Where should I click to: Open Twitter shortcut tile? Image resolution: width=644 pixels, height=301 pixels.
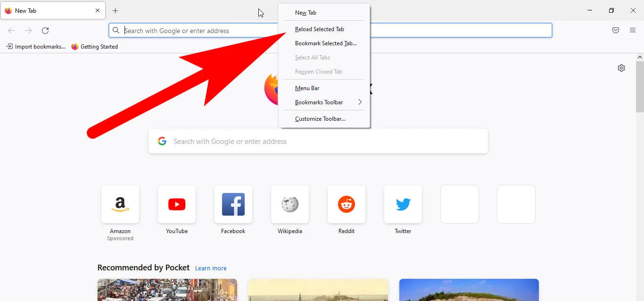tap(403, 204)
